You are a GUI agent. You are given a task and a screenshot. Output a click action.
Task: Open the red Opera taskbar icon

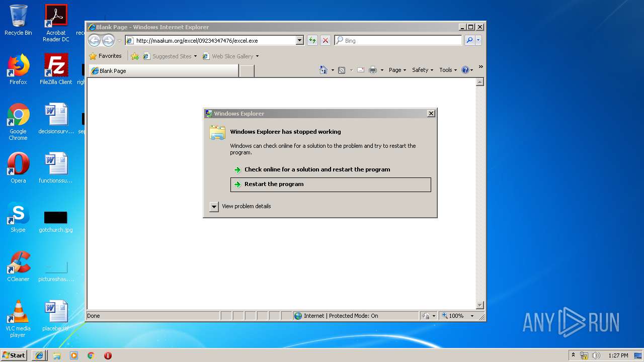108,355
